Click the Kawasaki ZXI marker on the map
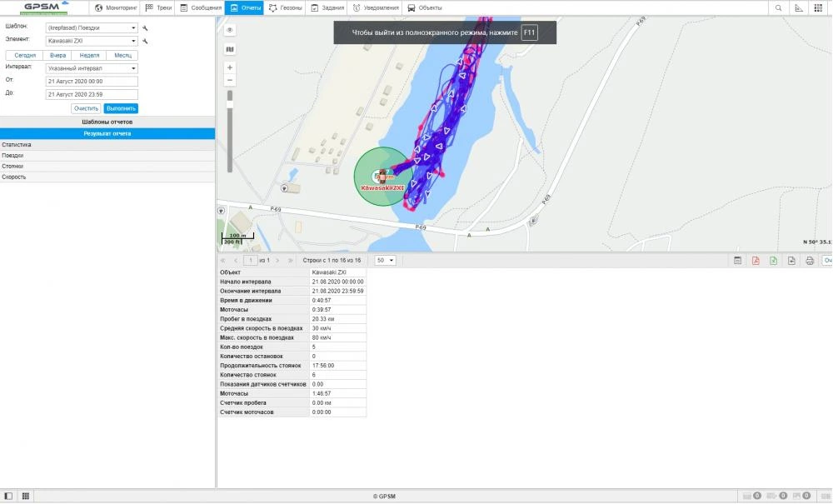Viewport: 833px width, 504px height. click(x=382, y=177)
